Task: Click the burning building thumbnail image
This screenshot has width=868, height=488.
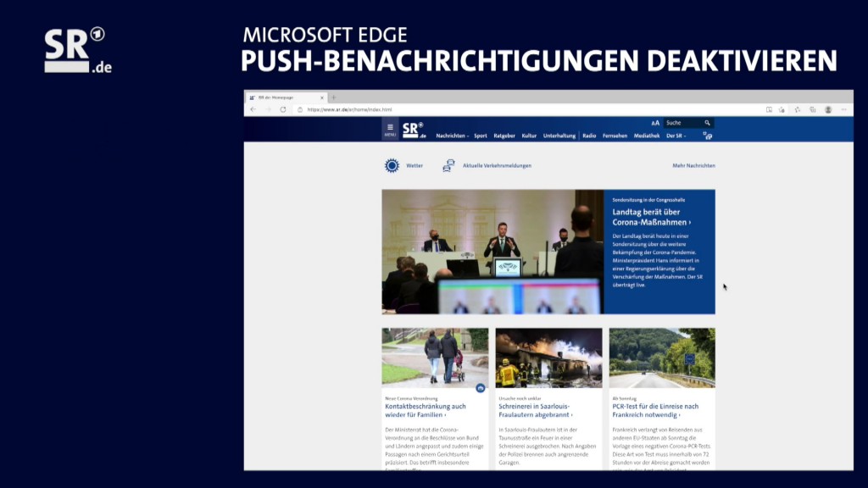Action: coord(548,358)
